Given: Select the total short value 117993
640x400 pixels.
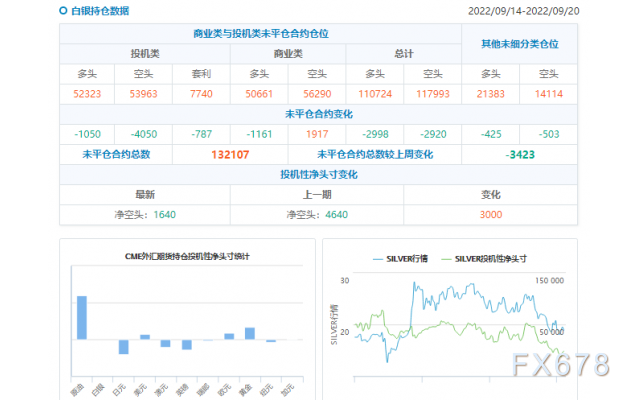Looking at the screenshot, I should (433, 94).
